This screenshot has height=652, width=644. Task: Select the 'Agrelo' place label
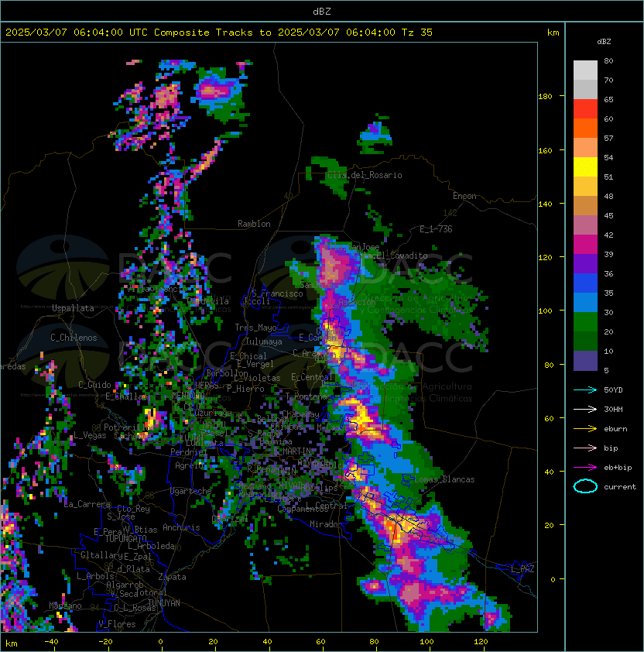click(x=189, y=465)
